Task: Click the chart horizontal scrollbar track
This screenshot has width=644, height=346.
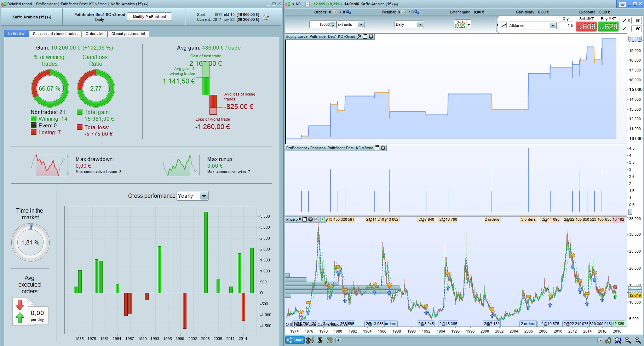Action: click(x=469, y=340)
